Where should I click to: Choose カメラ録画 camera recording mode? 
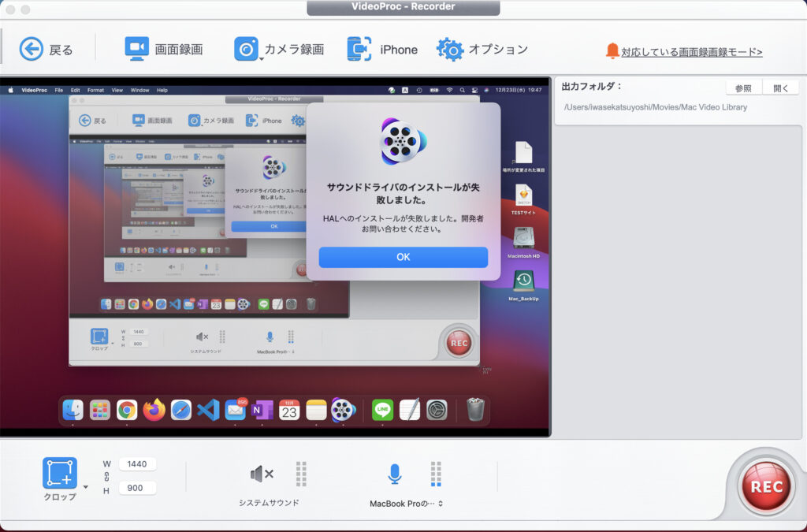pyautogui.click(x=279, y=50)
